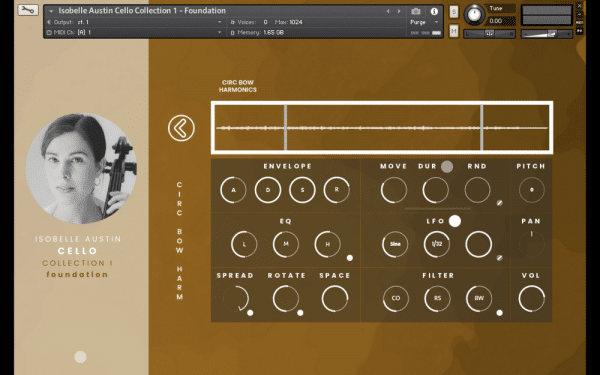Image resolution: width=600 pixels, height=375 pixels.
Task: Click the SPACE knob
Action: (335, 298)
